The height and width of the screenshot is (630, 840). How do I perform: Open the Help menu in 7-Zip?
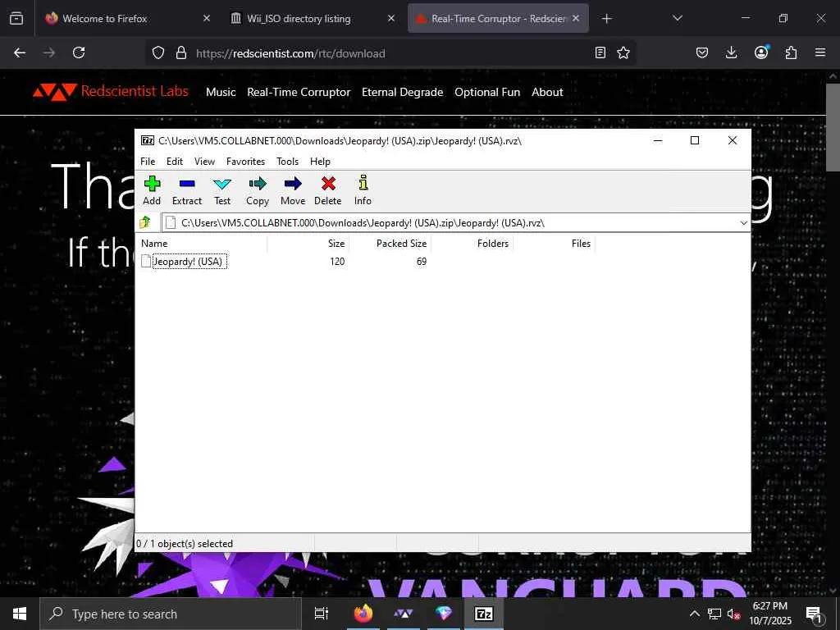click(x=321, y=162)
